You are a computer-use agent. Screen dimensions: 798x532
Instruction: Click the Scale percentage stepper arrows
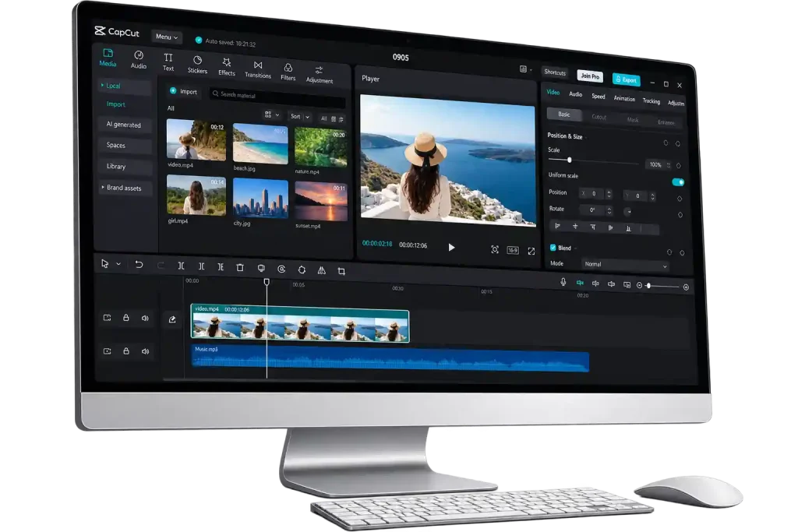668,165
